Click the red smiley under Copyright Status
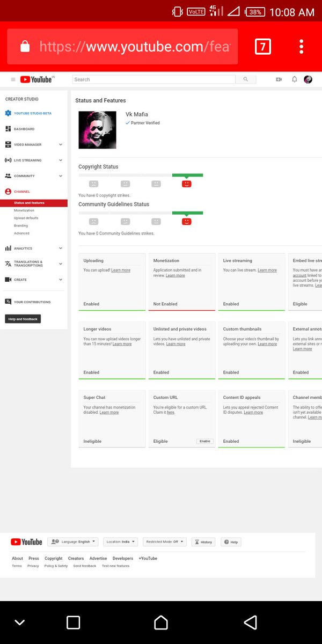 pyautogui.click(x=187, y=184)
